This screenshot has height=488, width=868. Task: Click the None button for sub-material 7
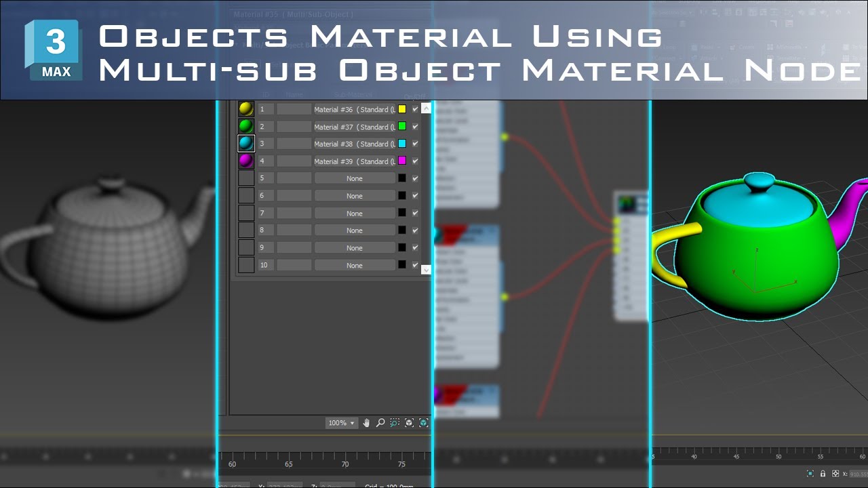(x=354, y=213)
